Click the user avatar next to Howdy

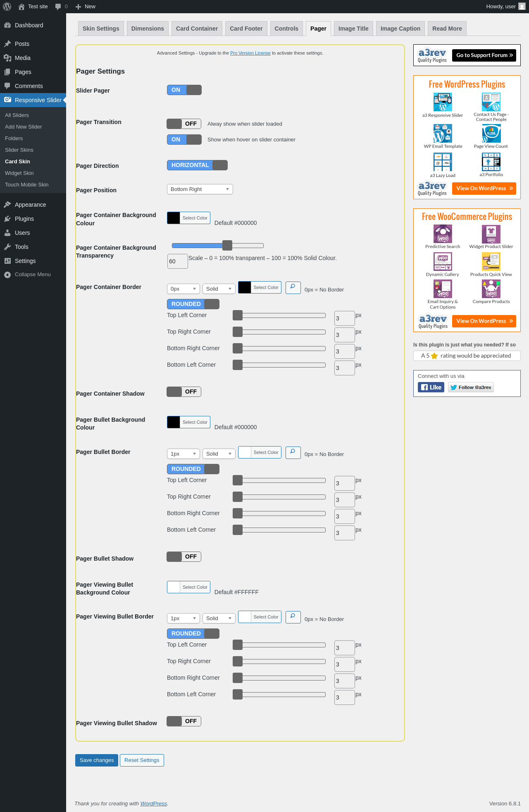(522, 7)
